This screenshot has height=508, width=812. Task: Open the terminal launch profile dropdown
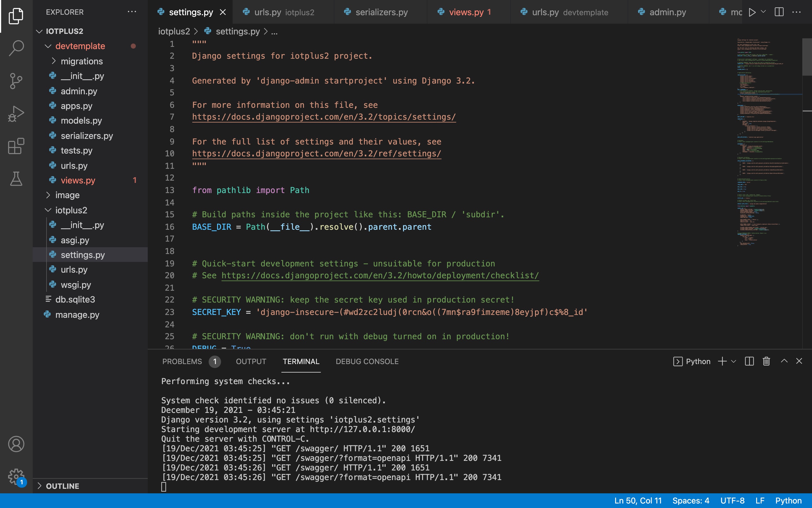[734, 362]
